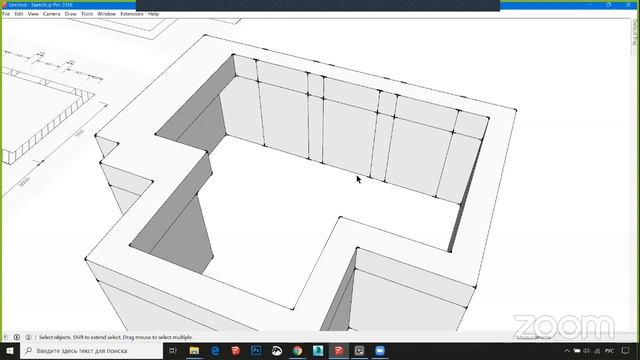The height and width of the screenshot is (360, 640).
Task: Open the Windows notification center
Action: coord(626,351)
